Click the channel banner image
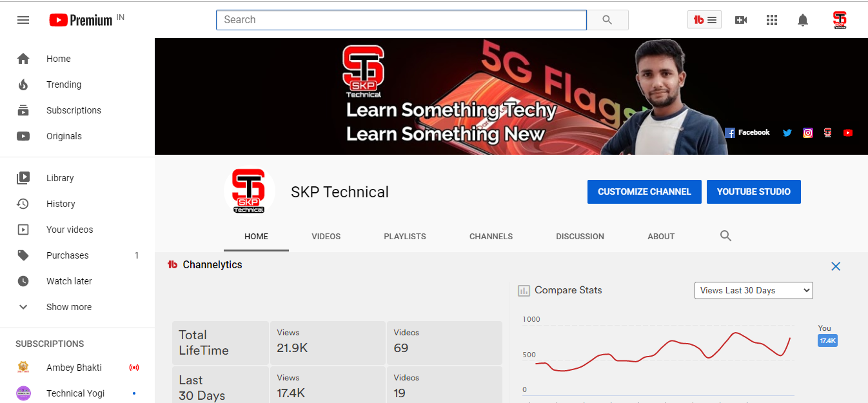Image resolution: width=868 pixels, height=403 pixels. 511,96
